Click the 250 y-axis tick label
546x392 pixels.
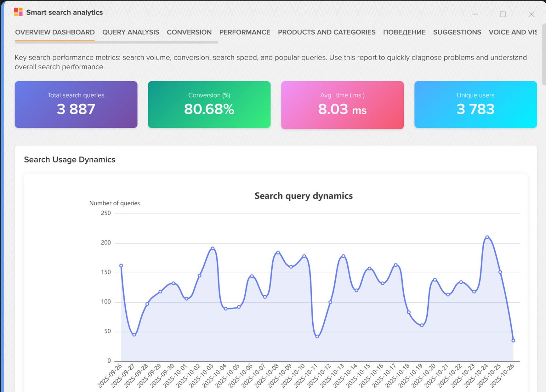[106, 213]
